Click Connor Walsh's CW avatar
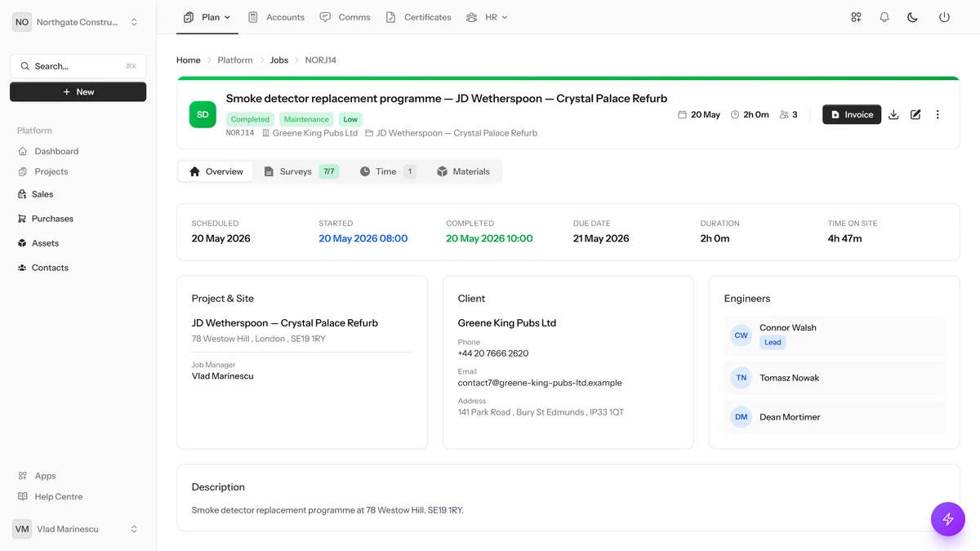 click(741, 335)
